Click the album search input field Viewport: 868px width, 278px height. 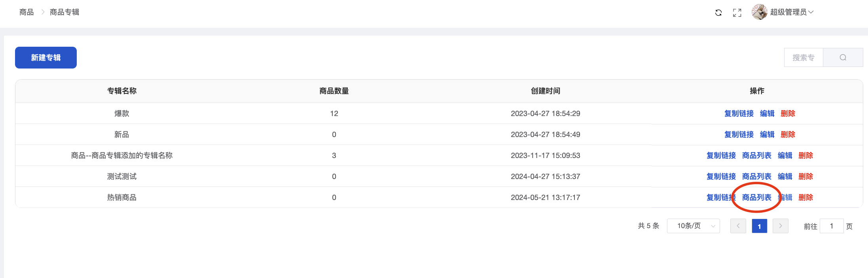[x=803, y=58]
